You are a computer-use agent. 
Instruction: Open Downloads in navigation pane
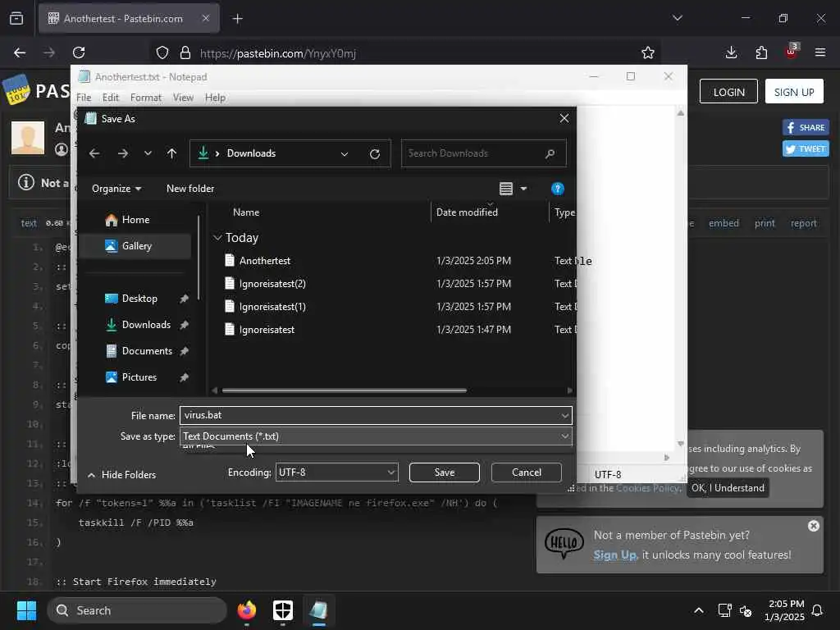(x=146, y=325)
